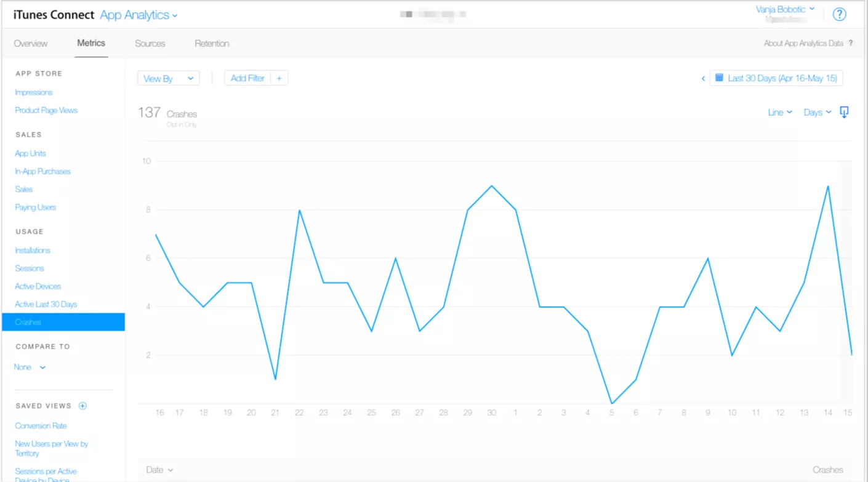The image size is (868, 482).
Task: Click the About App Analytics Data help icon
Action: point(851,43)
